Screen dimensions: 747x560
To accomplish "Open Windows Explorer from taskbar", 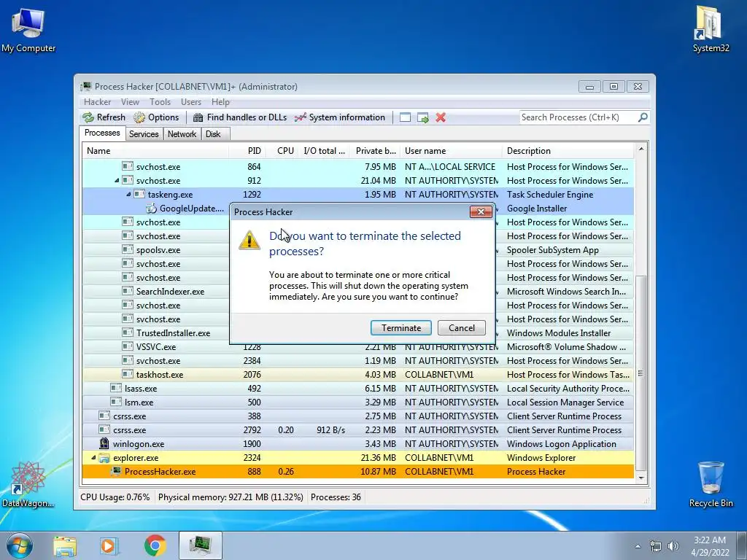I will [65, 546].
